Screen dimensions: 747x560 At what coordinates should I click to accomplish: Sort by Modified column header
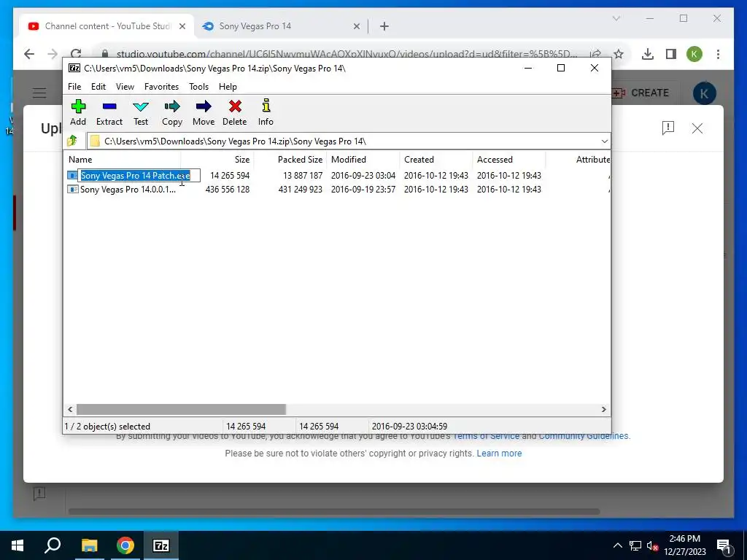363,160
